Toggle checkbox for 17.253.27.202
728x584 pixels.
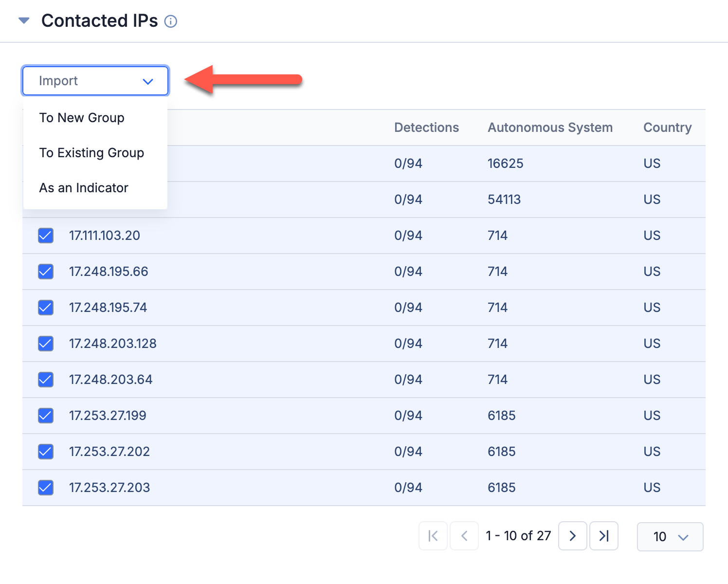pyautogui.click(x=46, y=452)
